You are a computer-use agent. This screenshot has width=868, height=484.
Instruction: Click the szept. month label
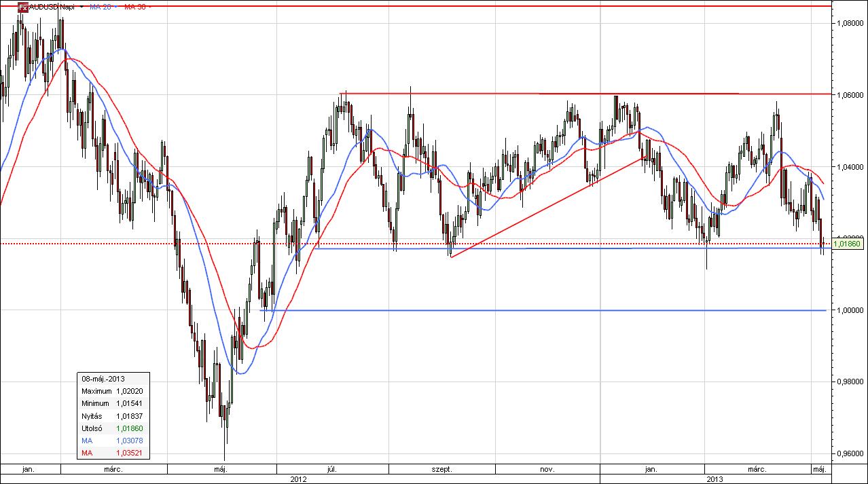(441, 469)
